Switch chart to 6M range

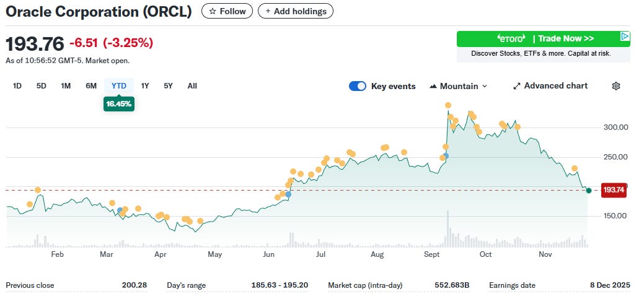point(91,85)
